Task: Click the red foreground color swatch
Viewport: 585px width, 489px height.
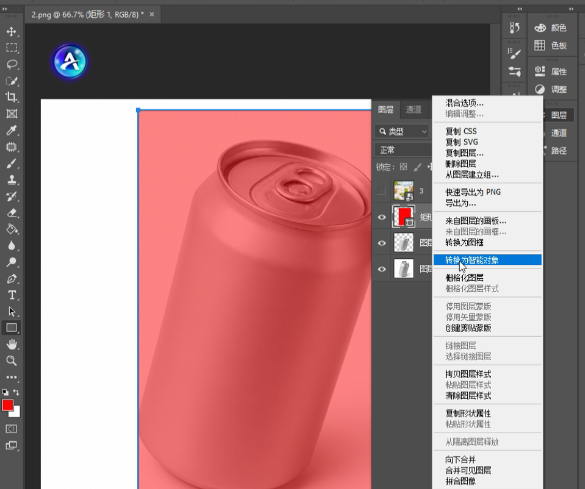Action: [x=7, y=405]
